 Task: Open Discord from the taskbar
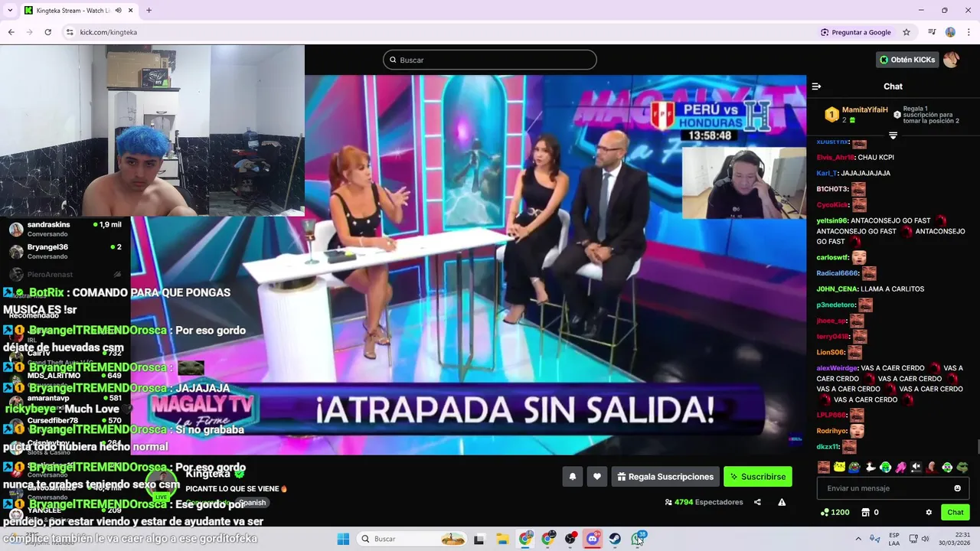(593, 539)
